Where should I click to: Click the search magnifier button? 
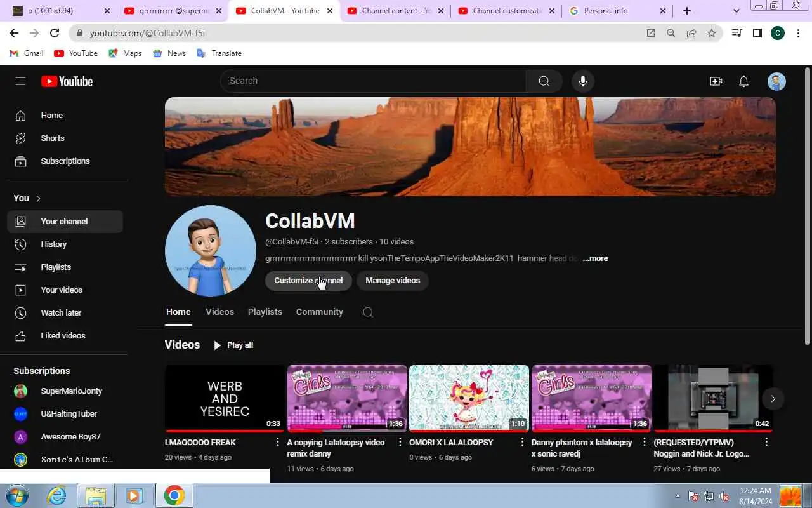coord(544,81)
